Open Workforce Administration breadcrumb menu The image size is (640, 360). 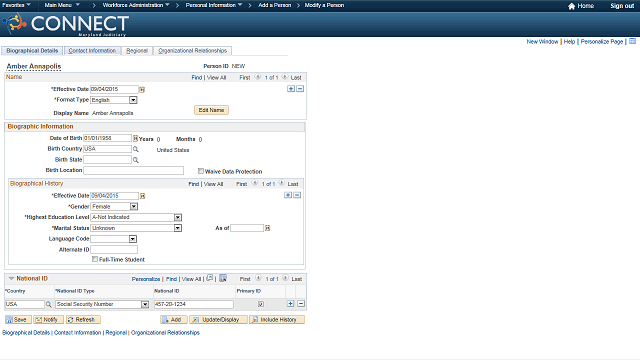pyautogui.click(x=136, y=5)
